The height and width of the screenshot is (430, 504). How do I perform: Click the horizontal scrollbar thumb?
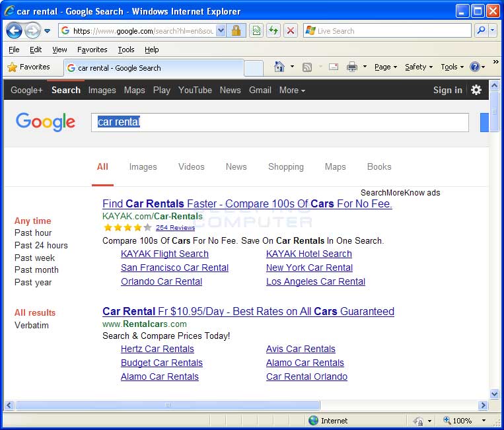pyautogui.click(x=168, y=406)
